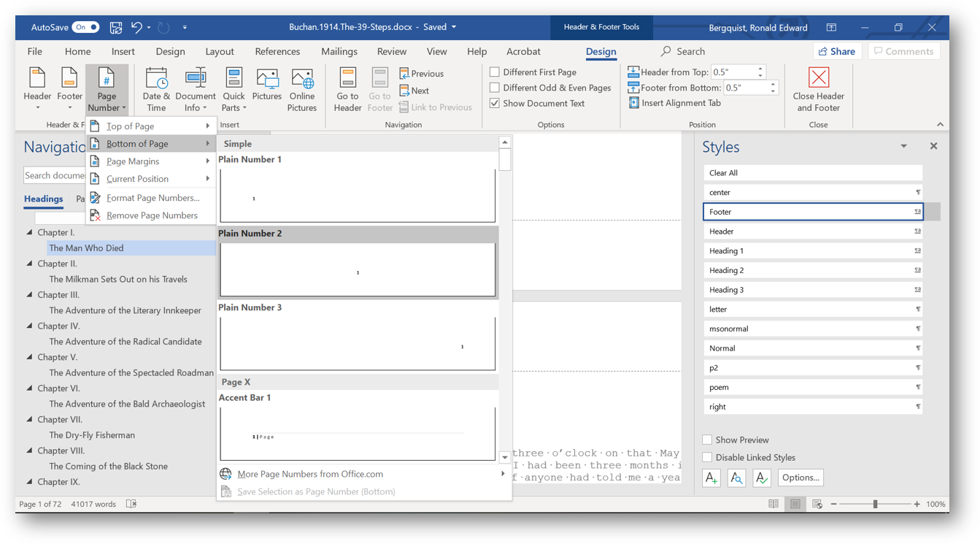
Task: Switch to the References ribbon tab
Action: (277, 51)
